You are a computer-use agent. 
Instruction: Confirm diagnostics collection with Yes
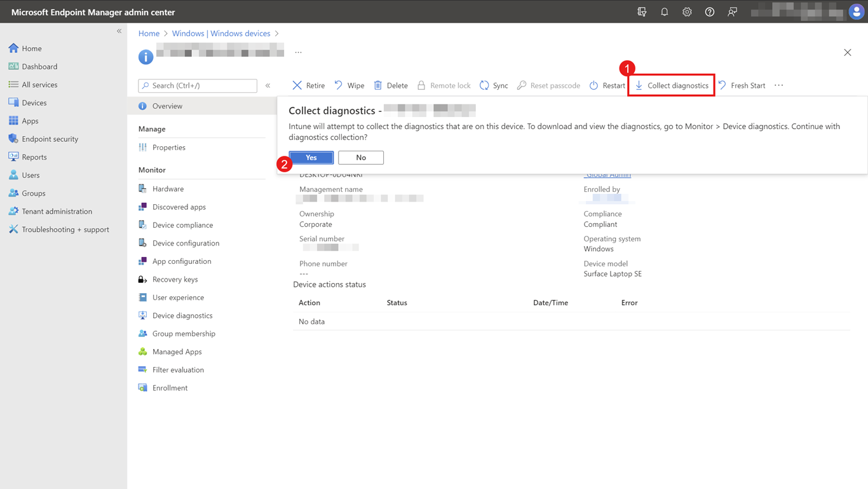point(311,158)
